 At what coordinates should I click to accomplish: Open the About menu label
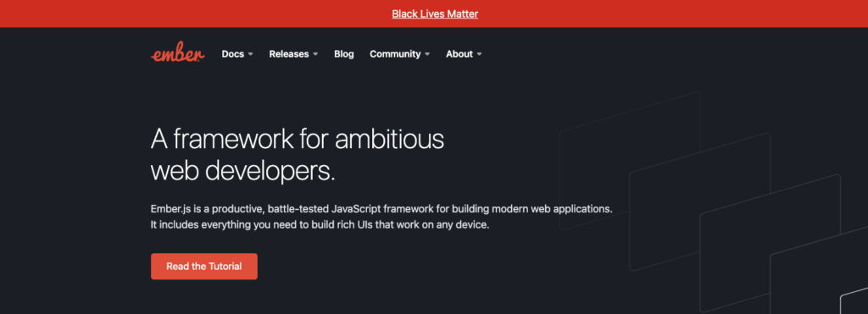[x=459, y=54]
